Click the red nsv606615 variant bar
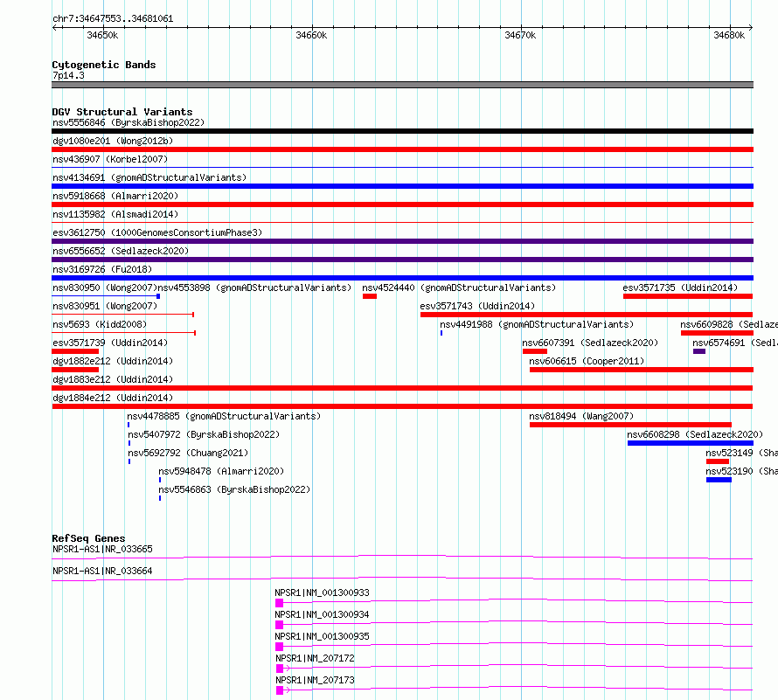The height and width of the screenshot is (700, 778). pos(642,370)
